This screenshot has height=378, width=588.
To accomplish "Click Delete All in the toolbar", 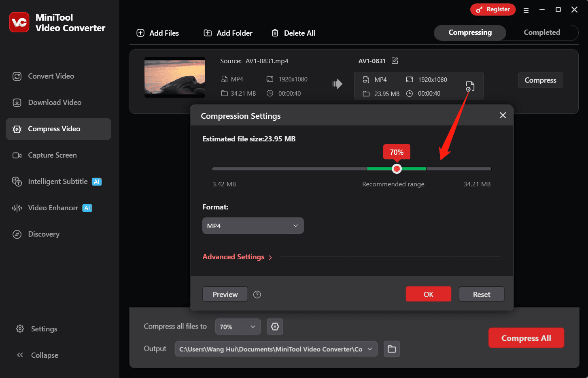I will click(293, 33).
